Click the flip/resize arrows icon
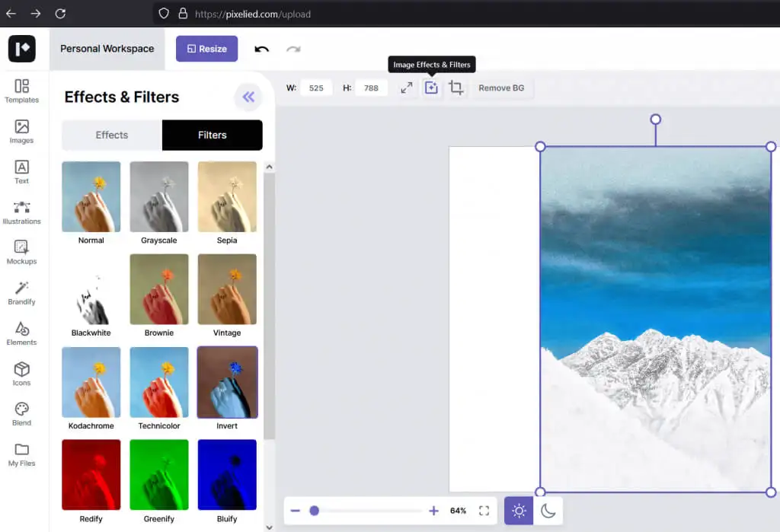 (x=407, y=88)
